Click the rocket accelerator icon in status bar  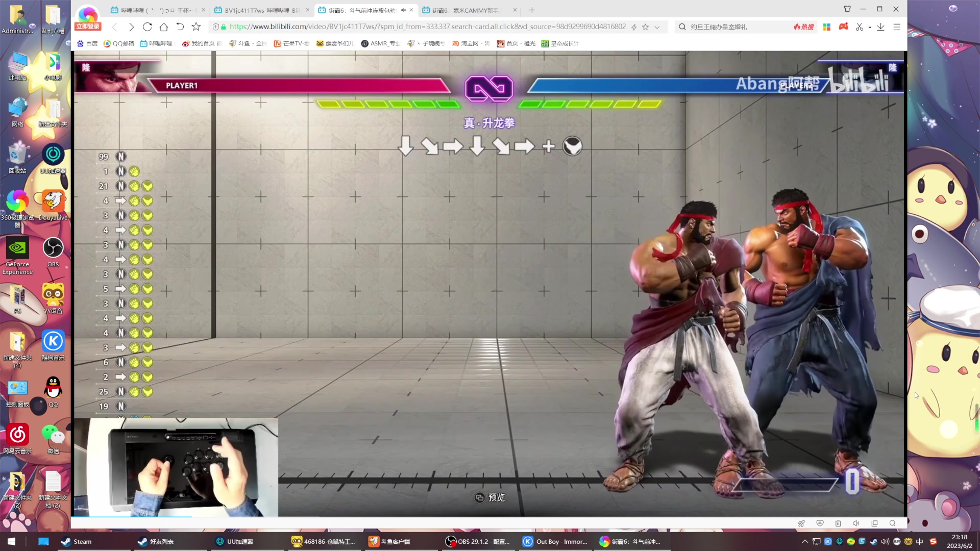(x=801, y=523)
